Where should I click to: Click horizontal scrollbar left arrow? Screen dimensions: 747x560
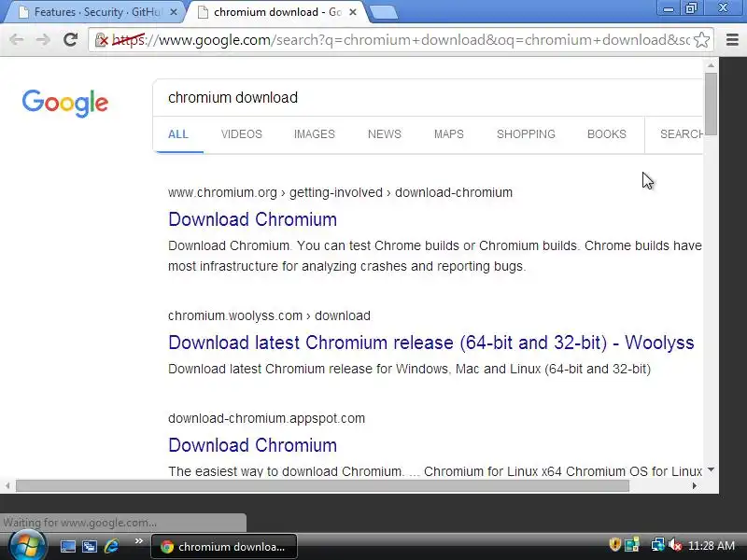[7, 485]
